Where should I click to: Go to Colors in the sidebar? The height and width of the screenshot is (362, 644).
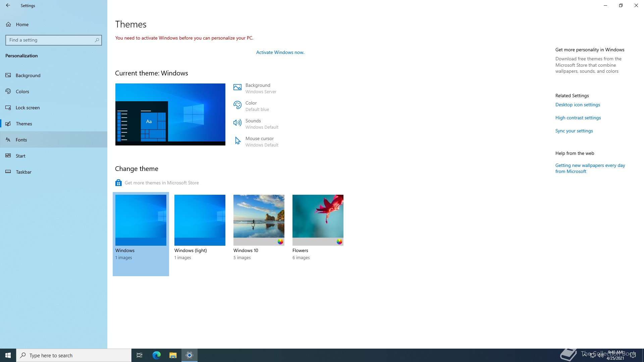[x=22, y=92]
